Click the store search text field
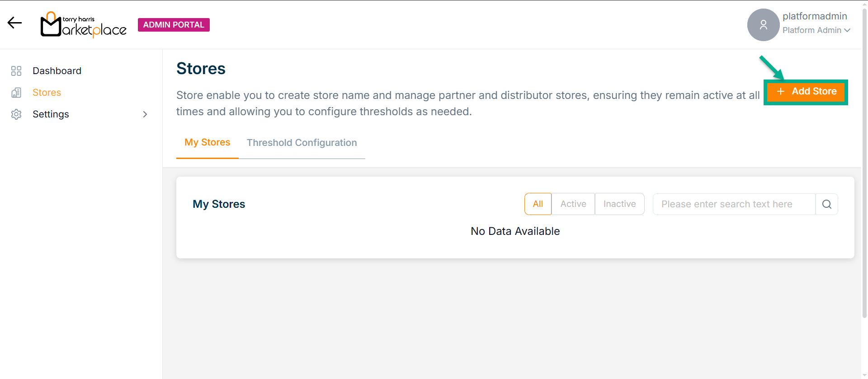This screenshot has height=379, width=868. tap(734, 204)
